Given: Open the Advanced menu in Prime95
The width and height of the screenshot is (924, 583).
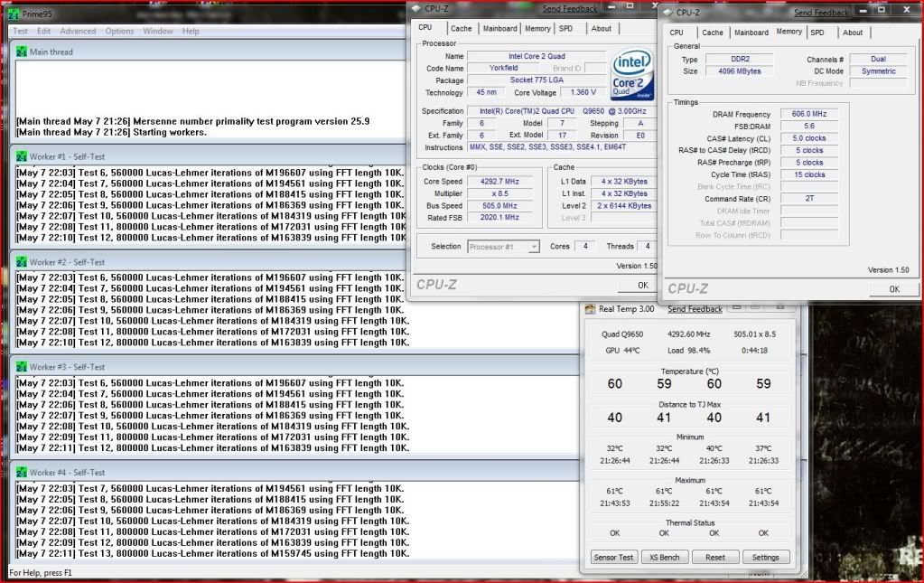Looking at the screenshot, I should click(x=78, y=31).
